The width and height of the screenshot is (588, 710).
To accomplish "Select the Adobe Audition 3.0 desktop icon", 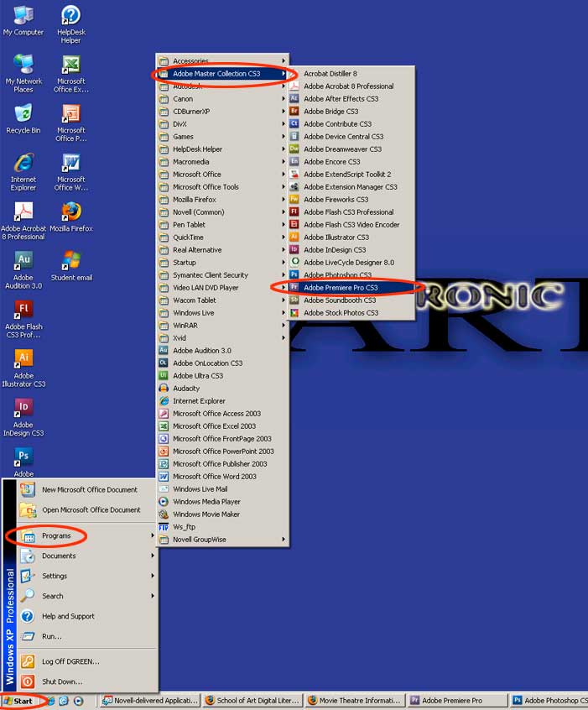I will [x=23, y=270].
